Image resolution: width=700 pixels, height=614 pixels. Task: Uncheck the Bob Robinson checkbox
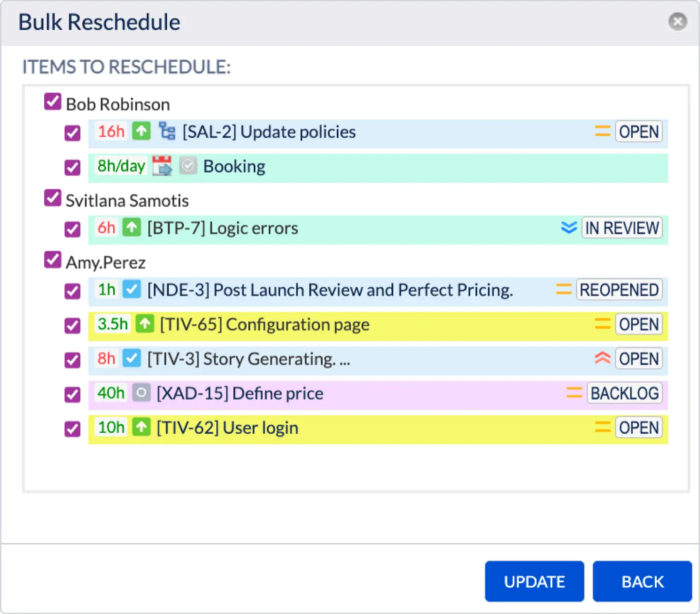[52, 101]
